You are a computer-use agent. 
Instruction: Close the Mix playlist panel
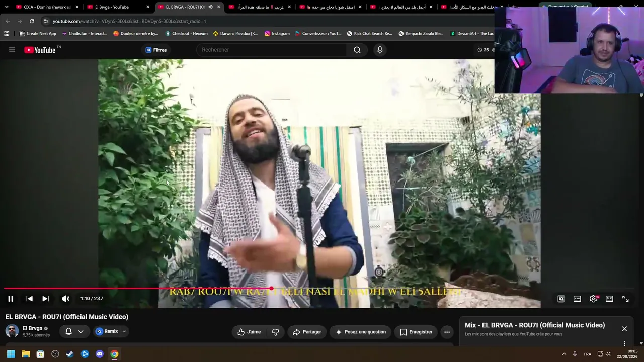[x=624, y=329]
